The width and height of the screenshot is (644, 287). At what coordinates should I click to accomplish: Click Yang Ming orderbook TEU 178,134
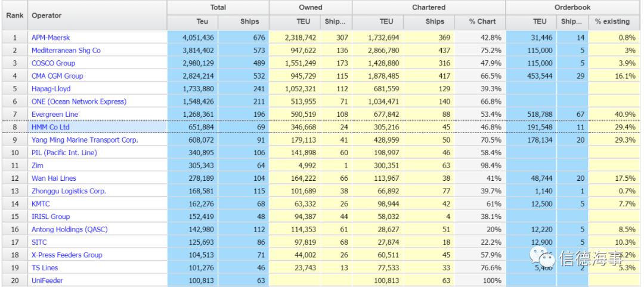coord(531,140)
